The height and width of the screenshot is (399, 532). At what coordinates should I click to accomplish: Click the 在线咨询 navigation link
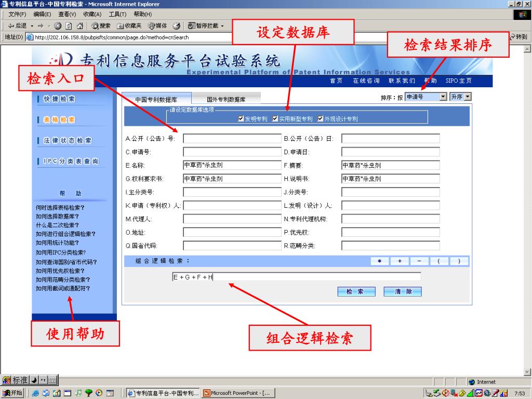click(366, 81)
